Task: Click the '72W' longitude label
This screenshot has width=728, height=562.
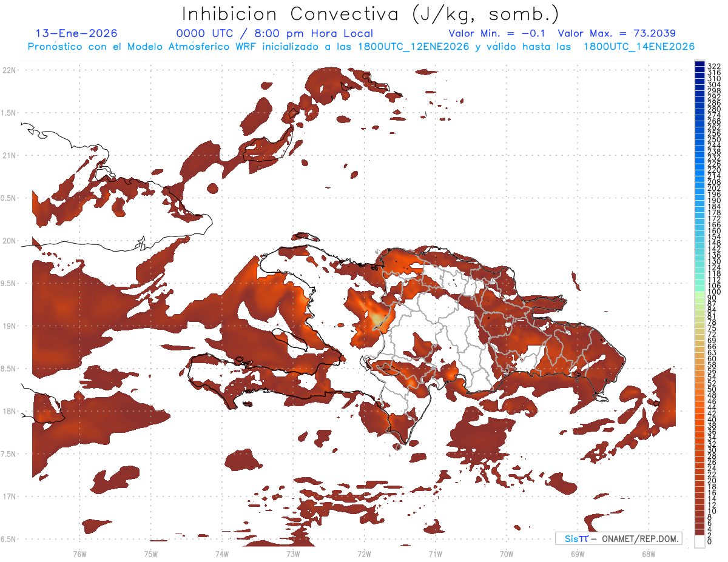Action: click(364, 554)
